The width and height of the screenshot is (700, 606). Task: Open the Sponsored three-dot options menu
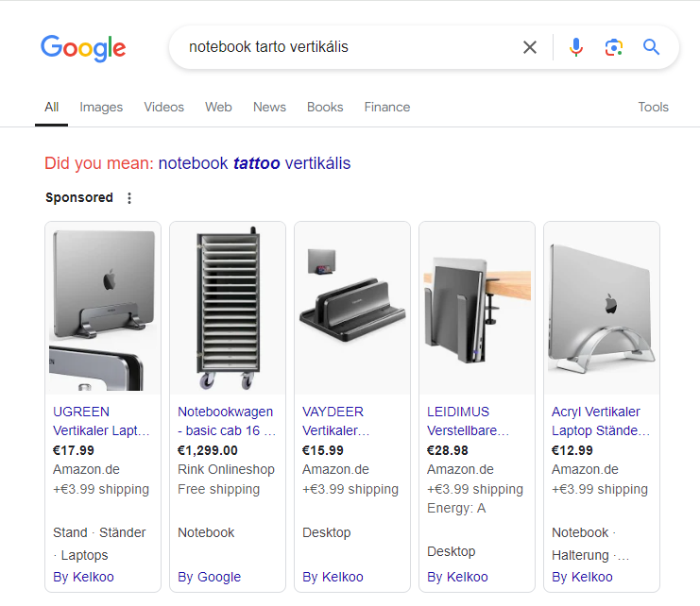point(129,198)
